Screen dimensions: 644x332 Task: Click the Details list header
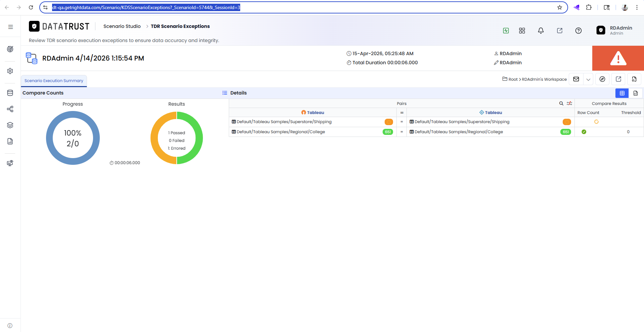tap(234, 93)
